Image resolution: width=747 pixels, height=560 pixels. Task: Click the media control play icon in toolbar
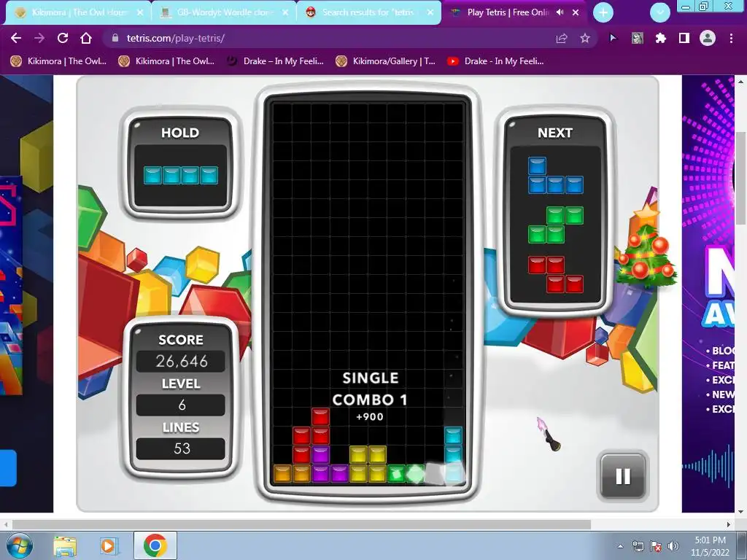(613, 38)
